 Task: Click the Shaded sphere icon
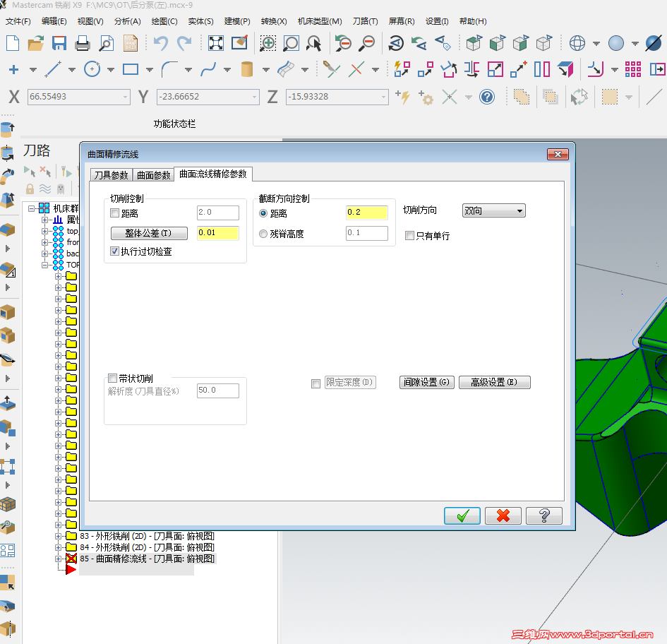616,43
